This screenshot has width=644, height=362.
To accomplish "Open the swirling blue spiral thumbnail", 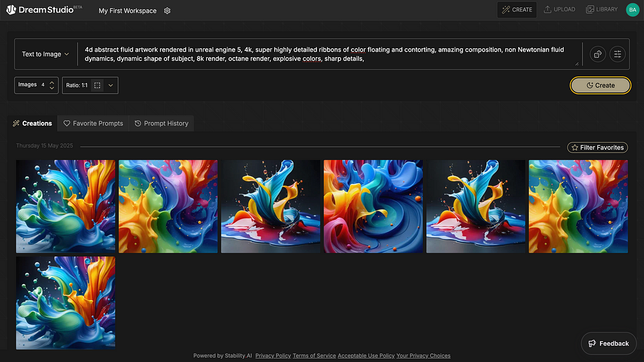I will [x=373, y=206].
